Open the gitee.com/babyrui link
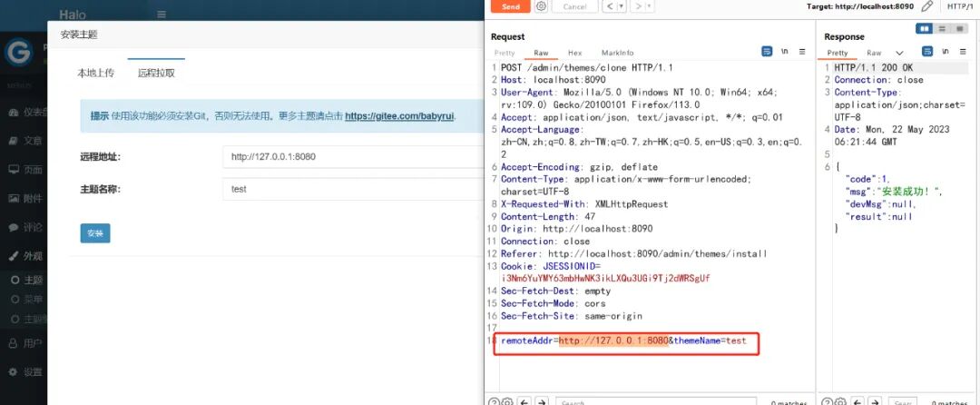 pos(400,116)
